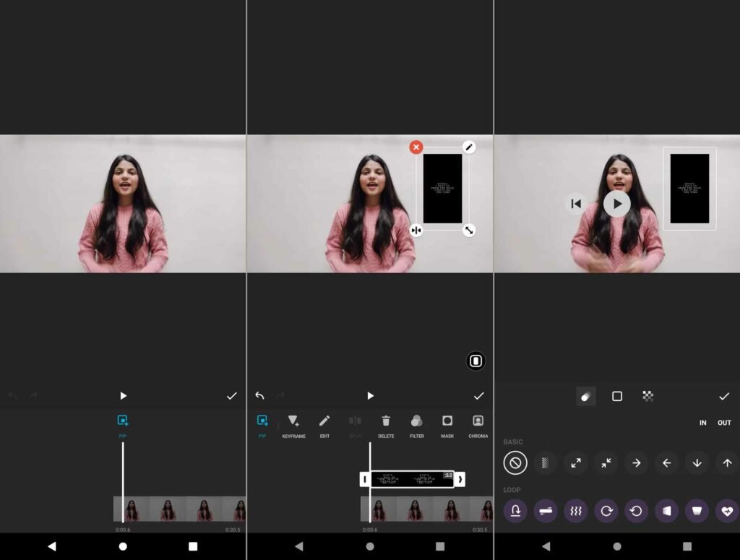Viewport: 740px width, 560px height.
Task: Open the Mask tool
Action: coord(447,425)
